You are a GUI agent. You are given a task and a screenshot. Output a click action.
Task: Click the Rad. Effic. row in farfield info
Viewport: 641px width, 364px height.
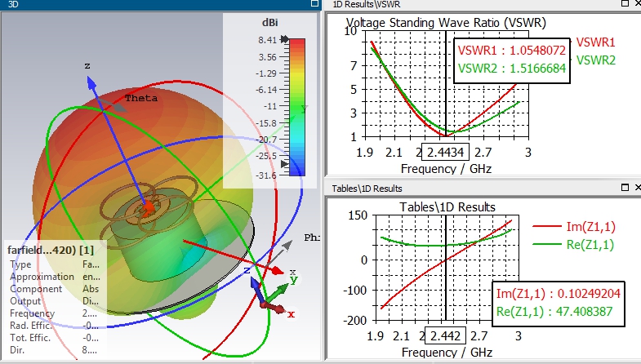click(x=55, y=326)
